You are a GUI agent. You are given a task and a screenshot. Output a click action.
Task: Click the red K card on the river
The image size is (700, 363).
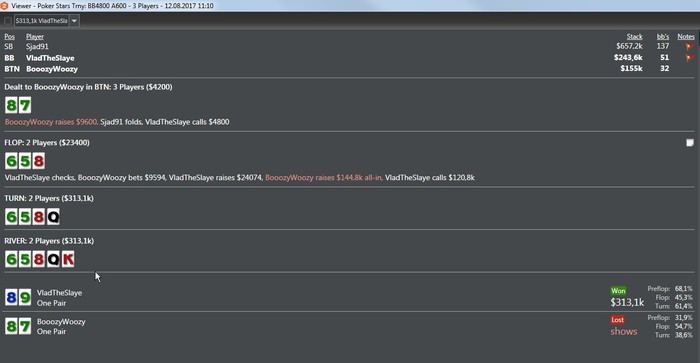(x=67, y=259)
